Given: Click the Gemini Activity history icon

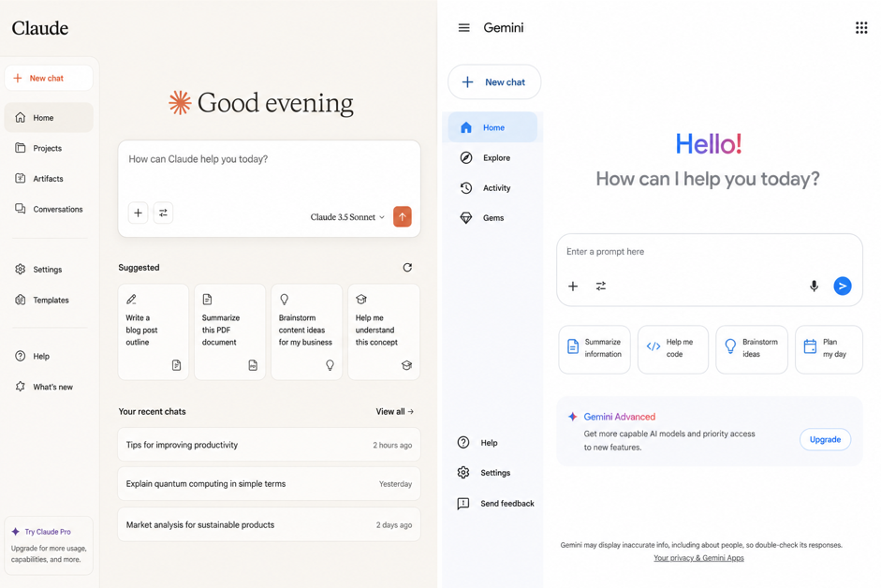Looking at the screenshot, I should tap(466, 188).
